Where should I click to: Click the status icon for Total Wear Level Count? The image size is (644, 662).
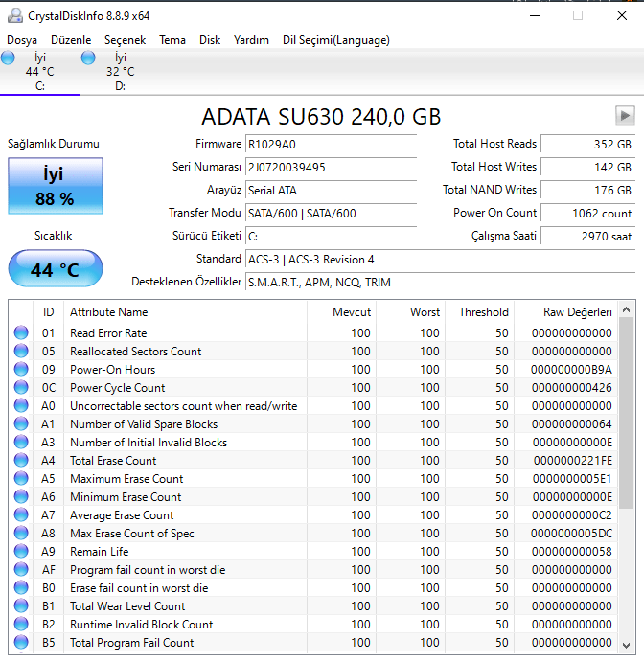[21, 605]
